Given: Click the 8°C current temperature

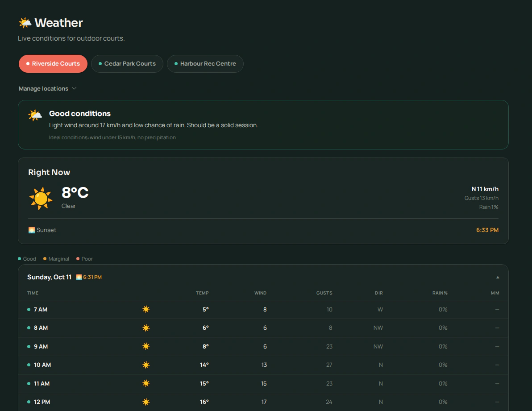Looking at the screenshot, I should [x=75, y=193].
